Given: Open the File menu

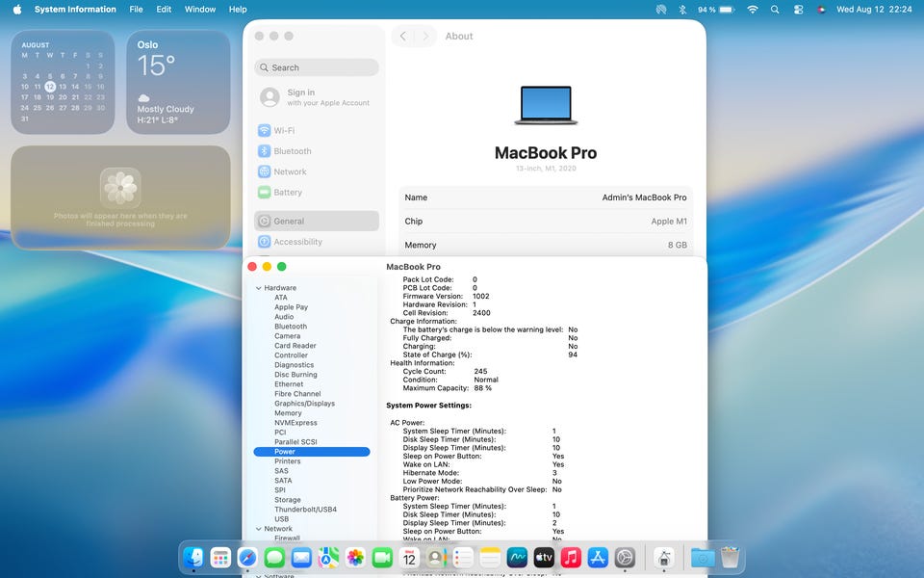Looking at the screenshot, I should (136, 10).
